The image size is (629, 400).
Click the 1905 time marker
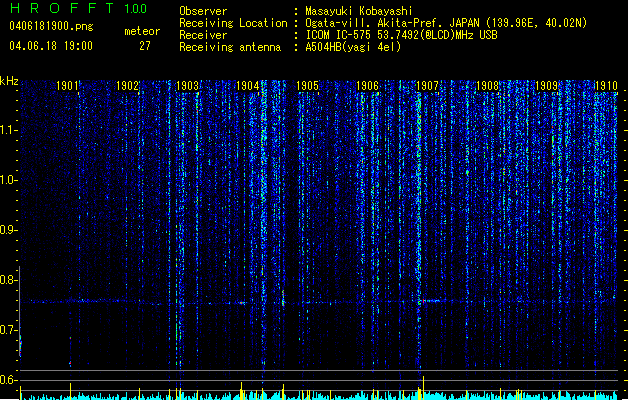pyautogui.click(x=307, y=86)
